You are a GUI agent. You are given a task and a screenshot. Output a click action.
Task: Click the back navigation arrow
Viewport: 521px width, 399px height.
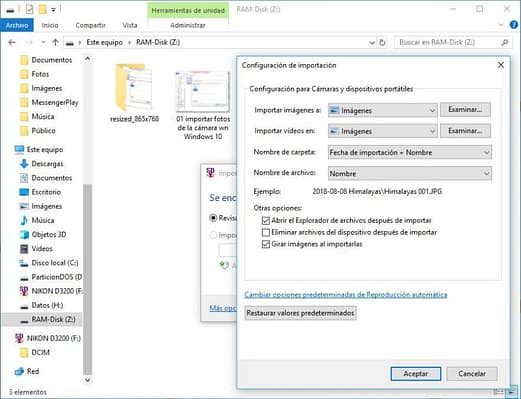tap(12, 42)
